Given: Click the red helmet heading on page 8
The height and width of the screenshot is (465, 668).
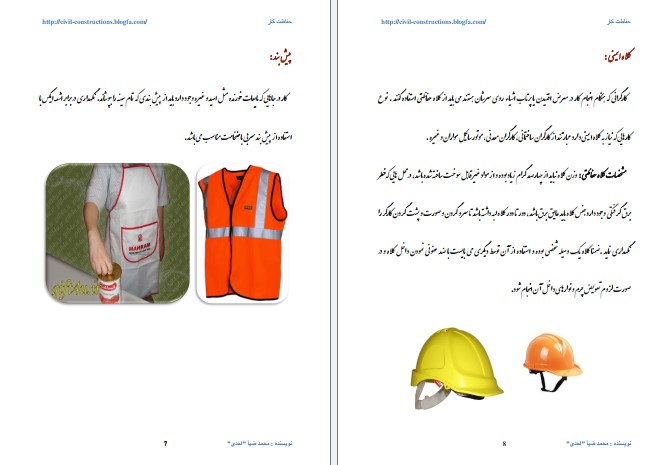Looking at the screenshot, I should pos(619,56).
